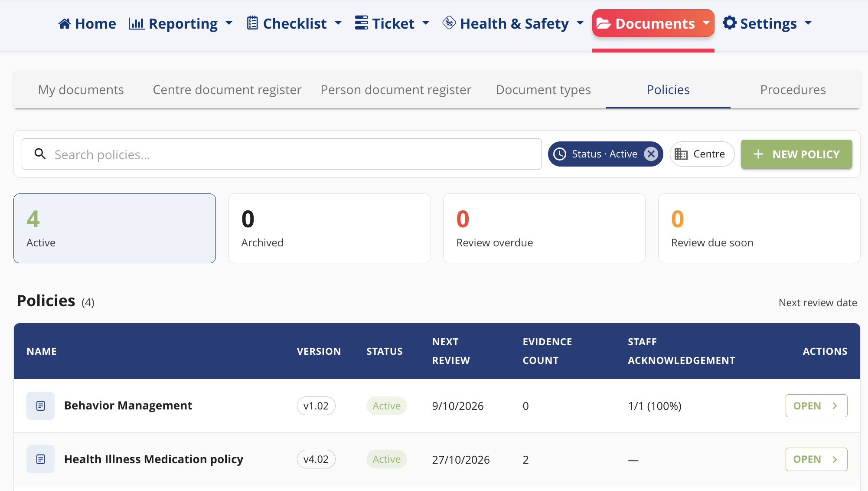The height and width of the screenshot is (491, 868).
Task: Click the Documents folder icon
Action: coord(604,23)
